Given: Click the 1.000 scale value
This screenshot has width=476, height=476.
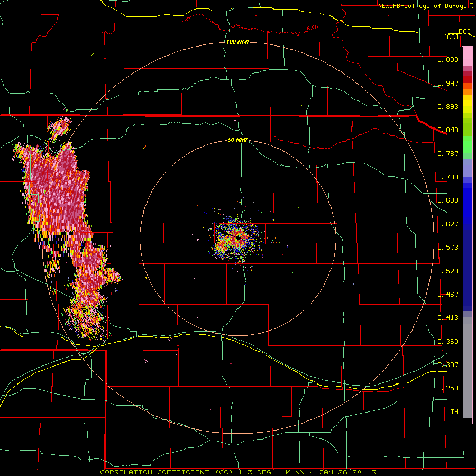Looking at the screenshot, I should pos(448,59).
